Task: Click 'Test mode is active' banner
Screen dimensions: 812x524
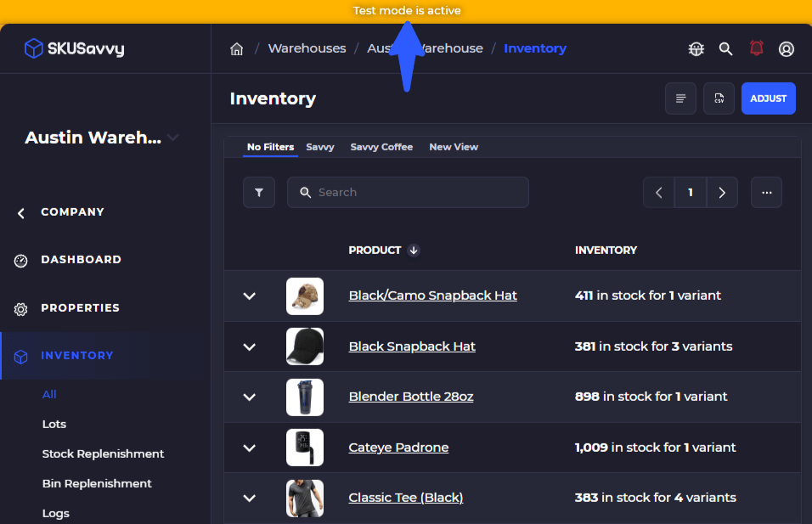Action: click(407, 11)
